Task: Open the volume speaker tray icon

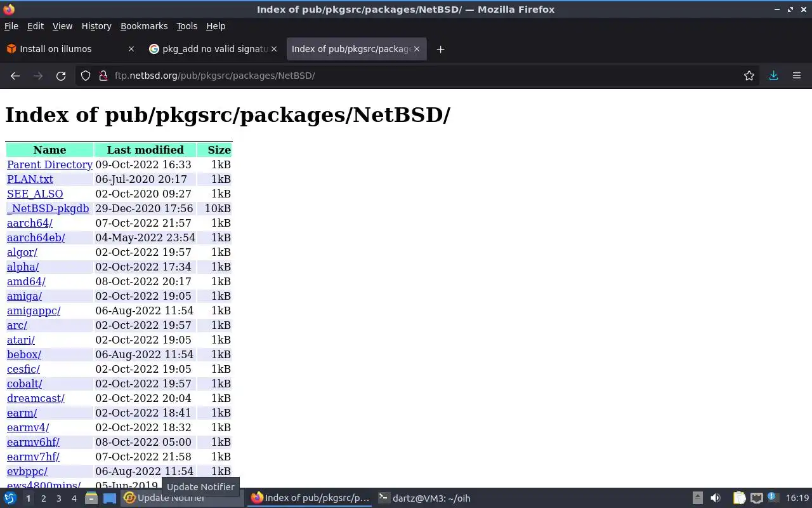Action: (x=716, y=498)
